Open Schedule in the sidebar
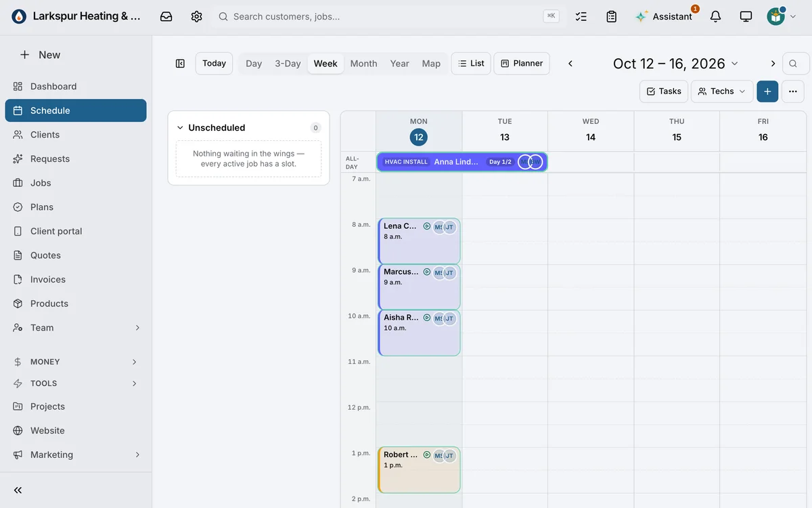 [76, 110]
